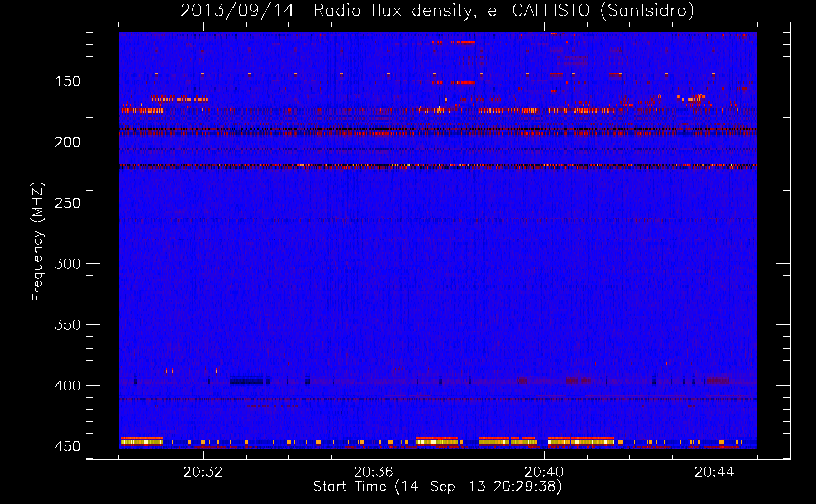
Task: Click the 150 frequency tick label
Action: point(68,81)
